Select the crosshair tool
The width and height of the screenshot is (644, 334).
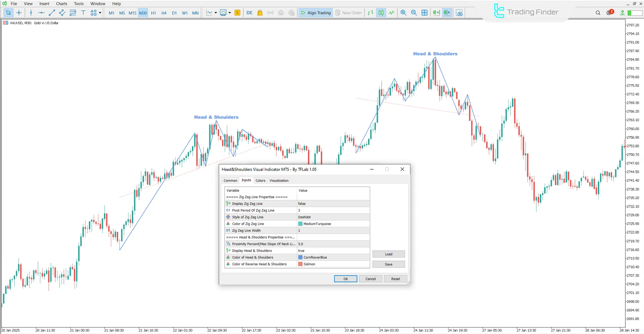(19, 13)
